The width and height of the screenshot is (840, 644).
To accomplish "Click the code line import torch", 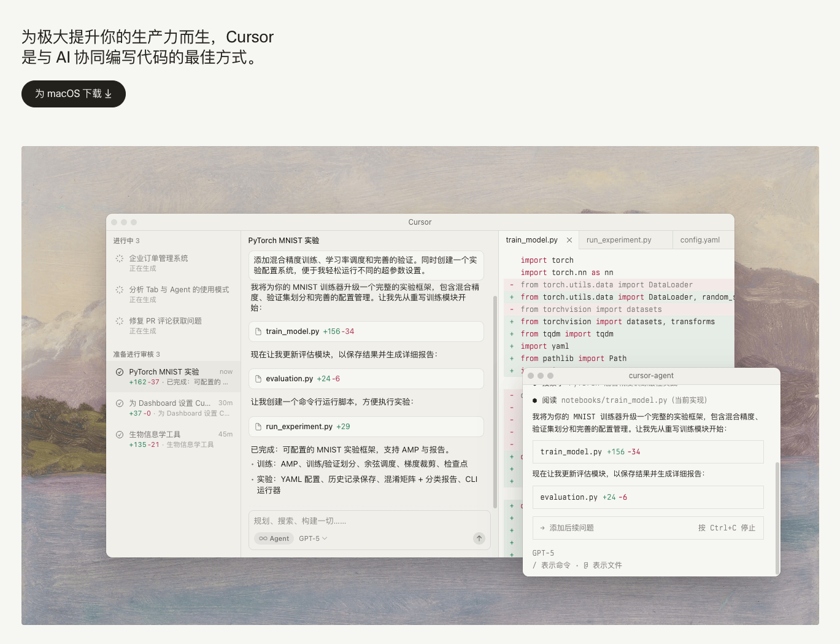I will [547, 260].
